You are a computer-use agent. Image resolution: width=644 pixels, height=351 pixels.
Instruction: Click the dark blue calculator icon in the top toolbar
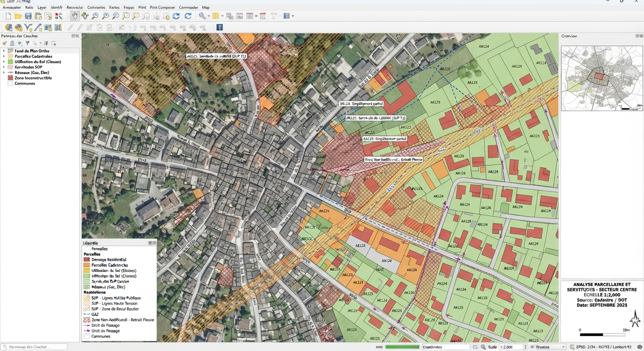coord(287,16)
